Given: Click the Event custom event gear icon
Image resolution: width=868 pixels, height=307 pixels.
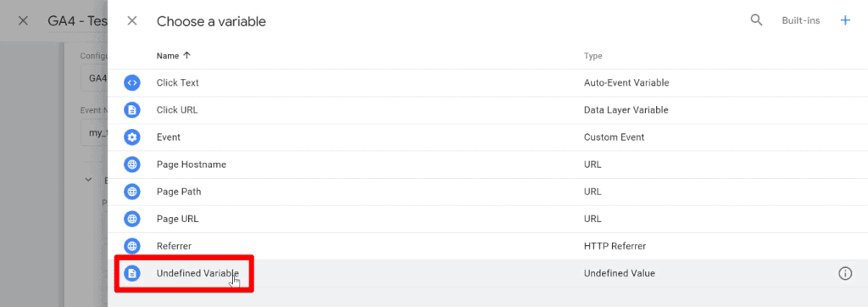Looking at the screenshot, I should point(131,137).
